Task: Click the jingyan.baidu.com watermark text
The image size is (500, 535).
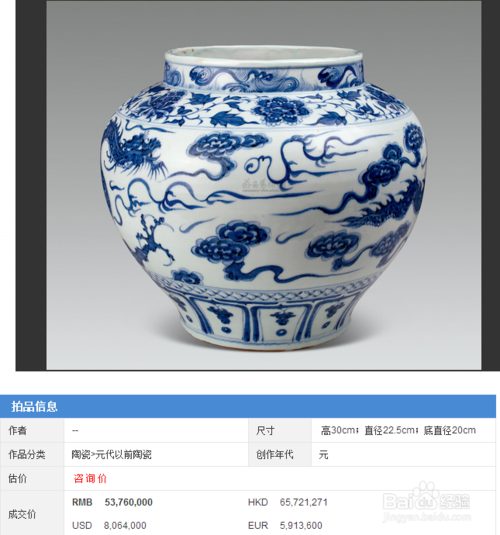Action: (x=427, y=517)
